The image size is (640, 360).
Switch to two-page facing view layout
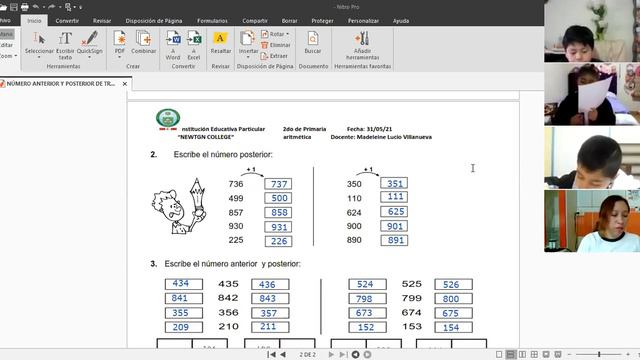point(522,354)
